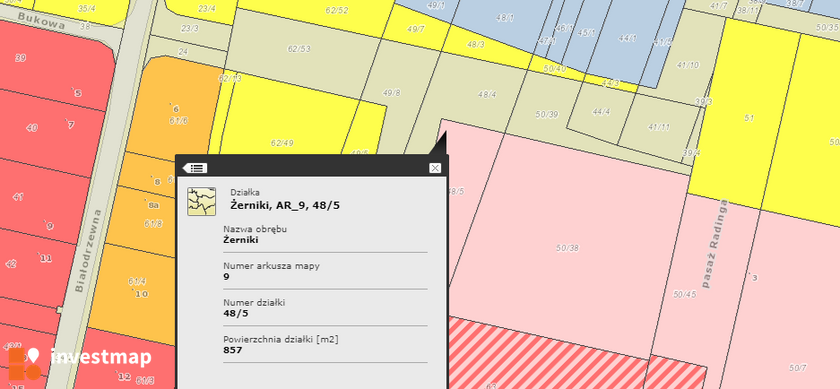Select orange parcel 61/6
Viewport: 840px width, 389px height.
178,121
